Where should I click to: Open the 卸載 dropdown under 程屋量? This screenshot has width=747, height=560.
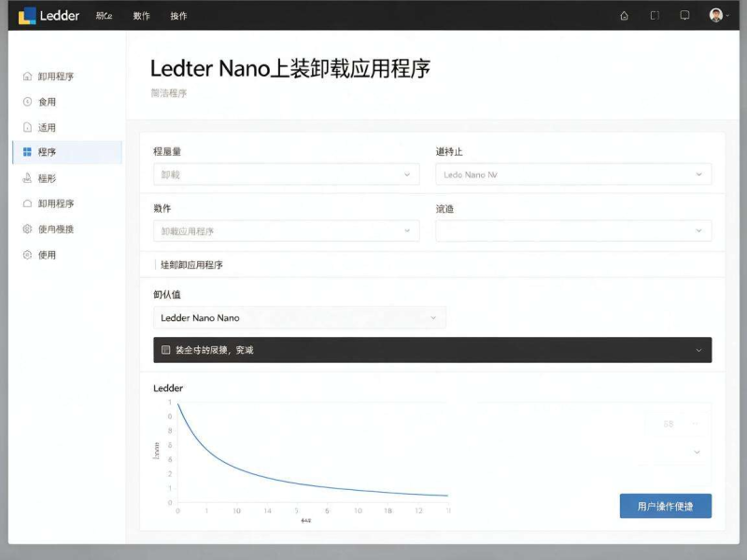pos(287,175)
